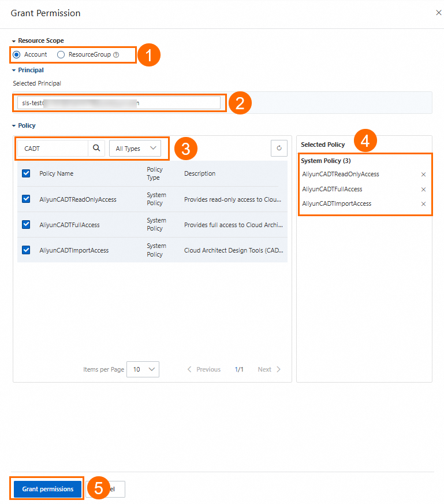Viewport: 444px width, 504px height.
Task: Select the Account resource scope
Action: (x=16, y=55)
